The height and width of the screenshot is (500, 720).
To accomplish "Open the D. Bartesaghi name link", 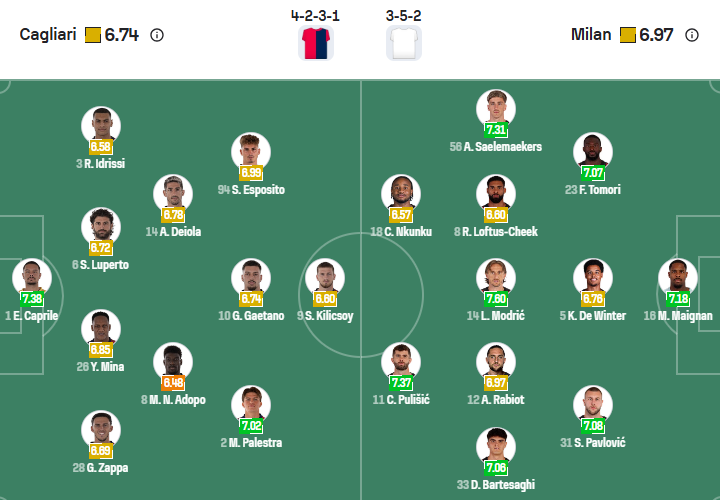I will click(496, 485).
